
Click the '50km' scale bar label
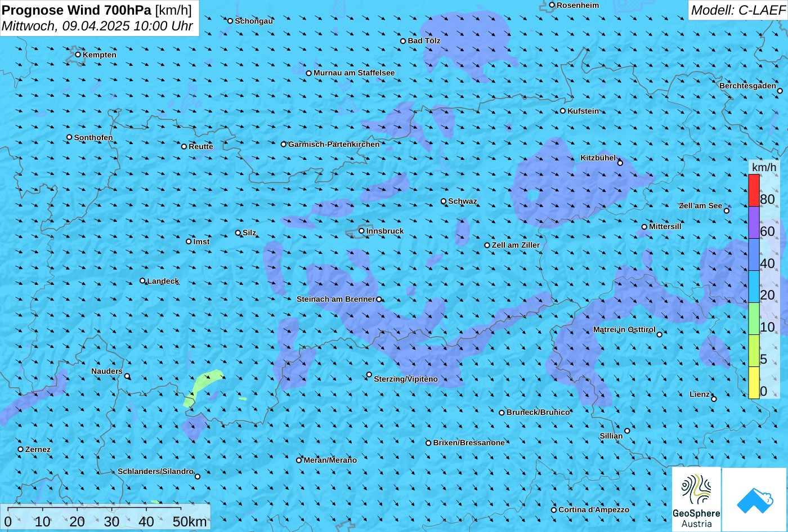[190, 522]
